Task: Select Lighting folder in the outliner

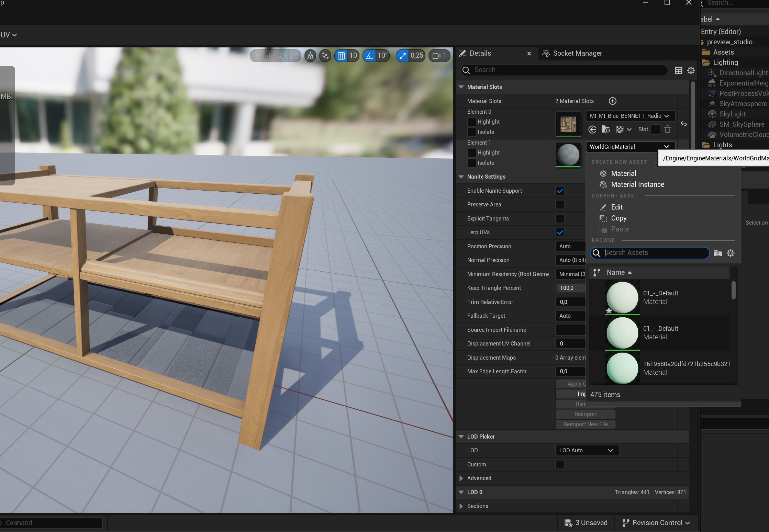Action: click(x=725, y=63)
